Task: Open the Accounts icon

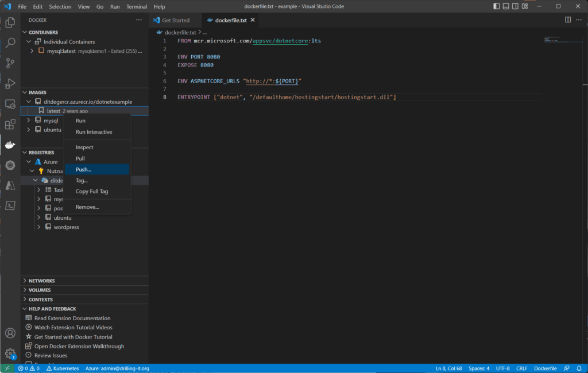Action: tap(10, 333)
